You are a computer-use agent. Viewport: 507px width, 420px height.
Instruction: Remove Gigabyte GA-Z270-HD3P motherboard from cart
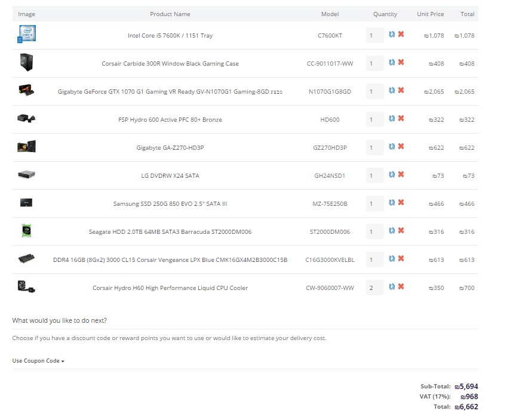pos(401,146)
